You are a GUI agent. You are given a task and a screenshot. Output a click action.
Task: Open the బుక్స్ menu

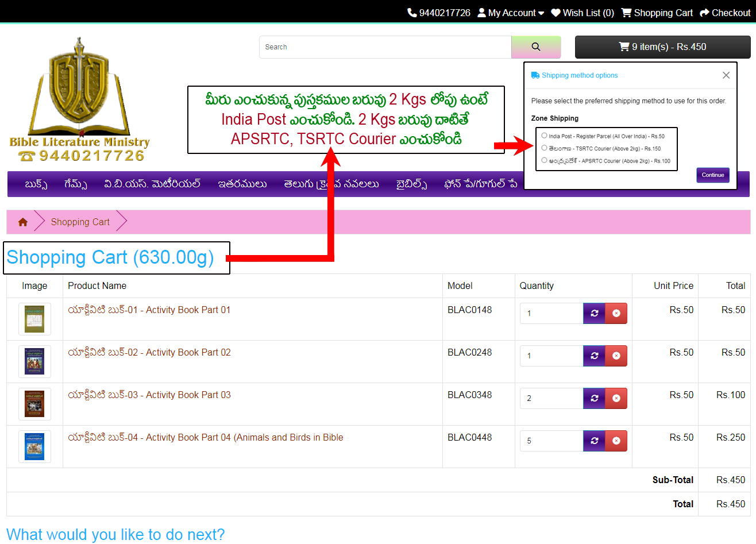coord(36,184)
